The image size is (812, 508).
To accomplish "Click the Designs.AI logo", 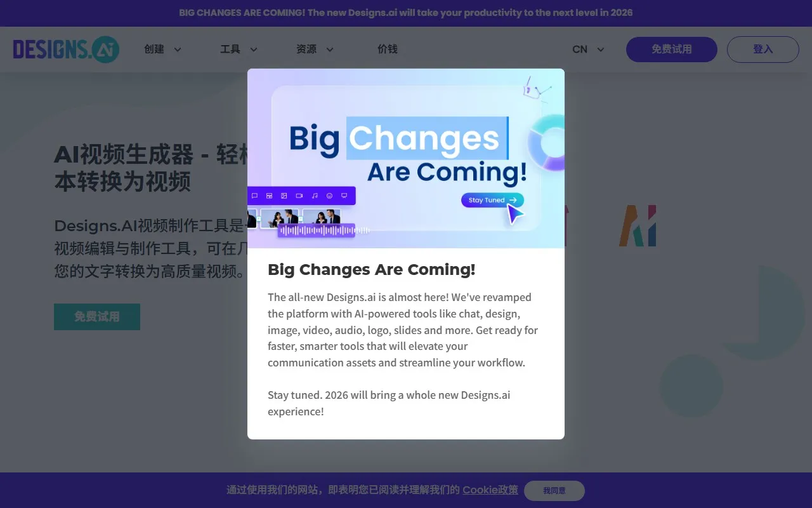I will click(x=66, y=50).
